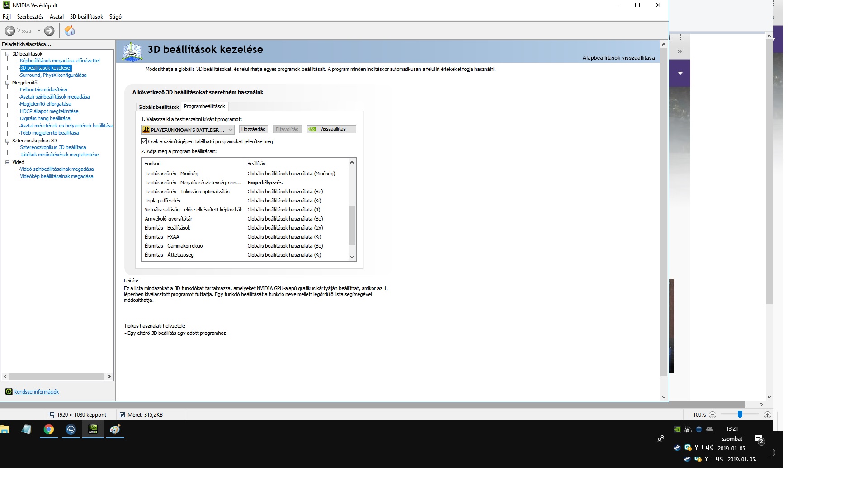Click the zoom slider handle
Image resolution: width=868 pixels, height=488 pixels.
[740, 414]
